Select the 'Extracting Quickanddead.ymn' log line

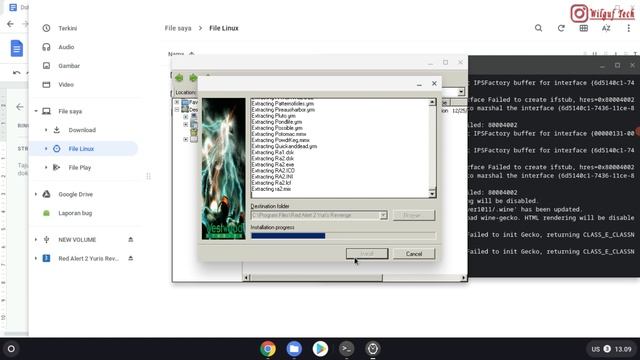pyautogui.click(x=284, y=146)
